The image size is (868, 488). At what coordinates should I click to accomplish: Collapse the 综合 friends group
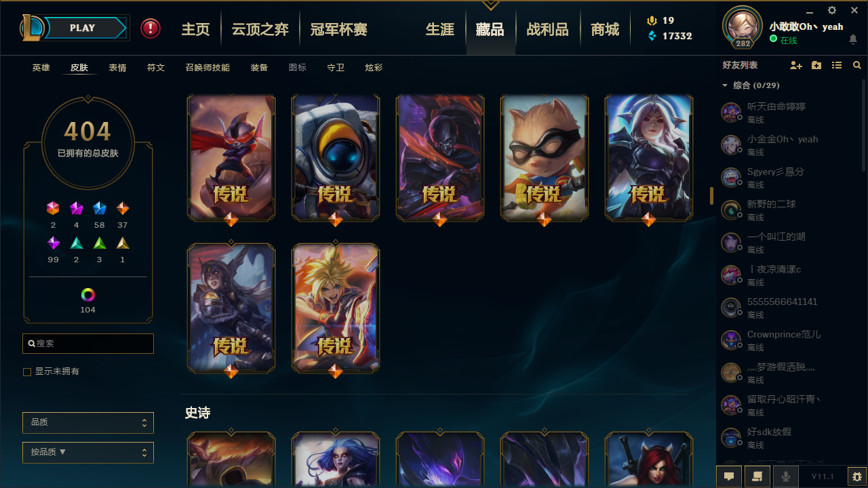tap(725, 85)
